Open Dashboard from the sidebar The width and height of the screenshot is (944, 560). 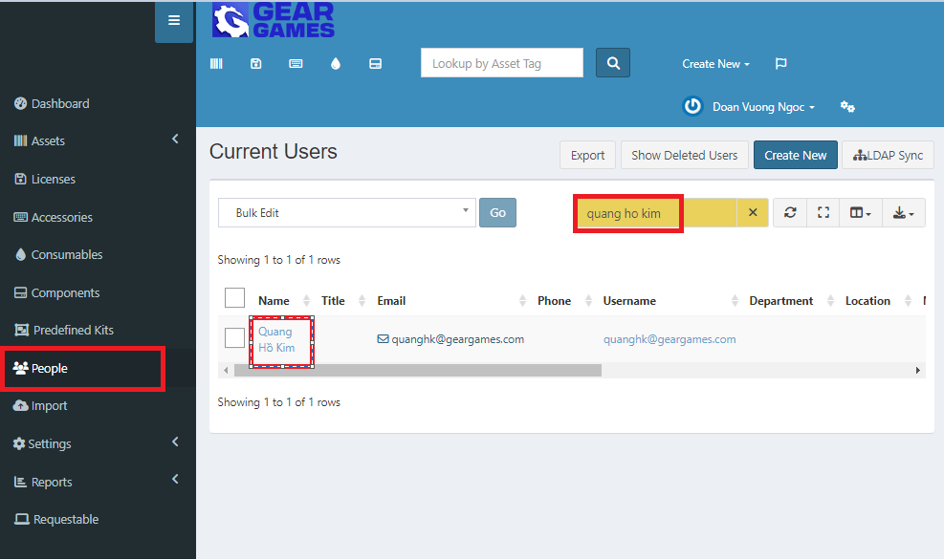pyautogui.click(x=59, y=103)
